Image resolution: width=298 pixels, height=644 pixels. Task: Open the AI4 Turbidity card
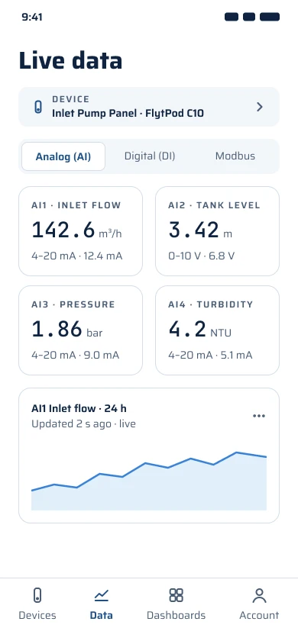pos(218,330)
